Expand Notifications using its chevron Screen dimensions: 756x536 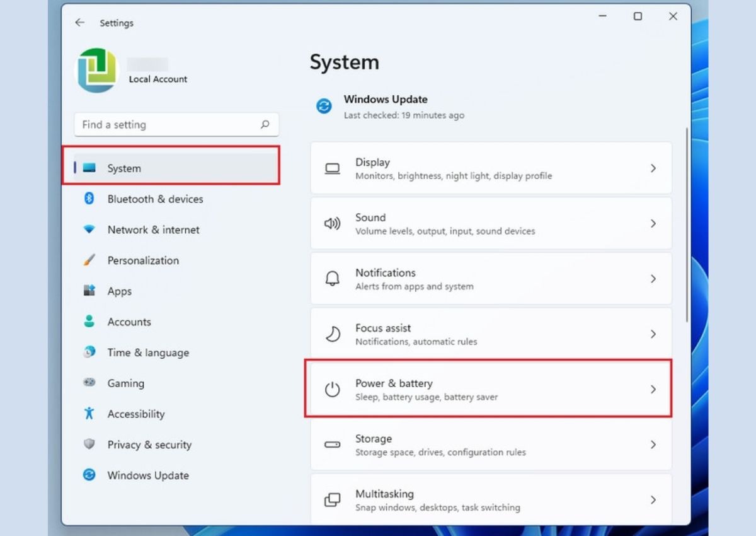pyautogui.click(x=653, y=279)
